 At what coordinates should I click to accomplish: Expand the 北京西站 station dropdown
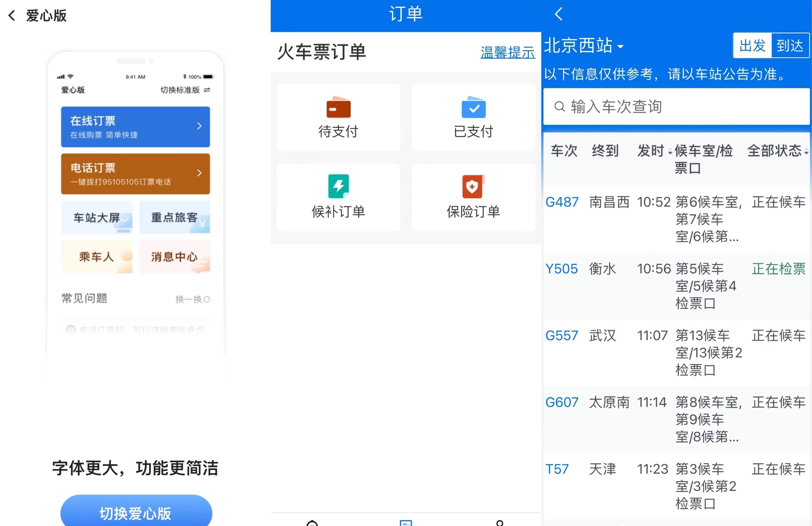click(584, 46)
